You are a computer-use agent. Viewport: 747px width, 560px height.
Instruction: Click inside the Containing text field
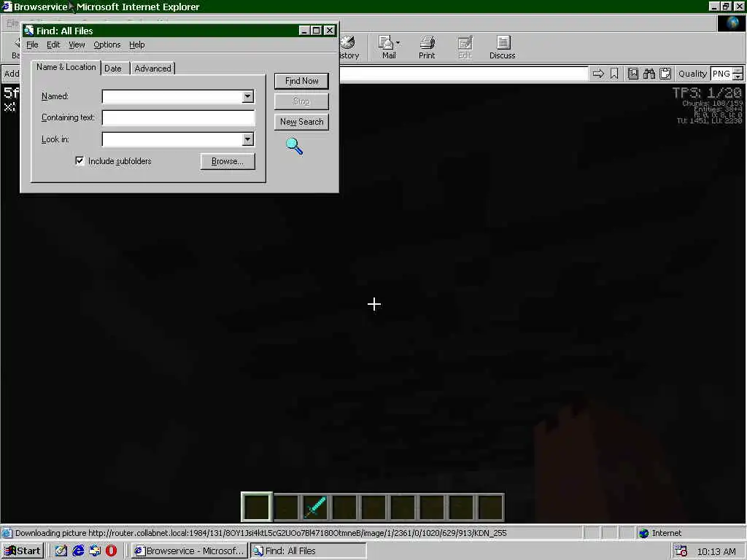(x=178, y=117)
